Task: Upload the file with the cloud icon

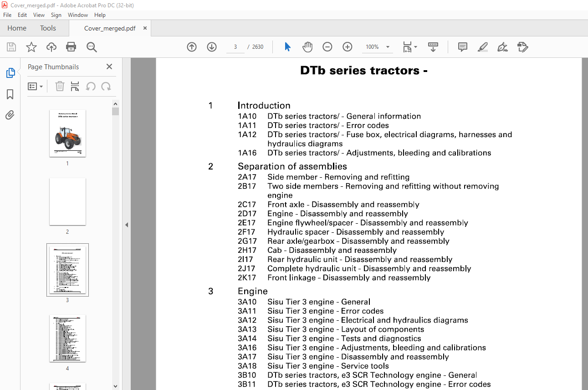Action: click(x=51, y=47)
